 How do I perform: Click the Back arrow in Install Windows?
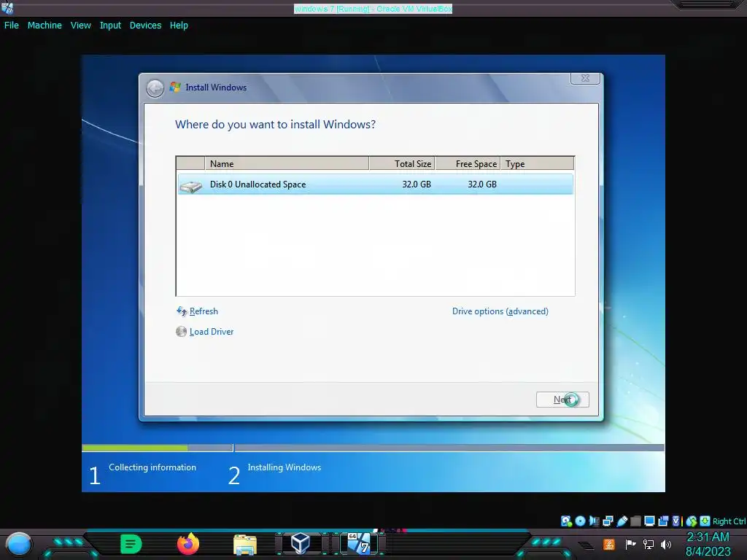155,88
